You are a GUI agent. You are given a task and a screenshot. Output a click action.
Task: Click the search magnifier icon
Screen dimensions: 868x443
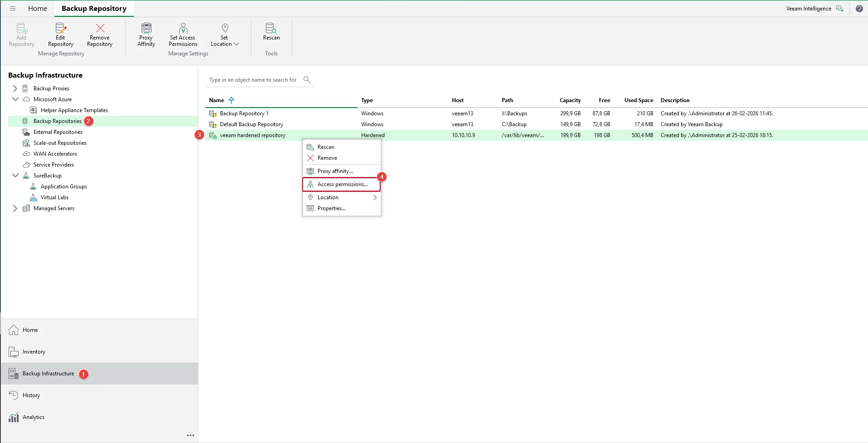(307, 80)
